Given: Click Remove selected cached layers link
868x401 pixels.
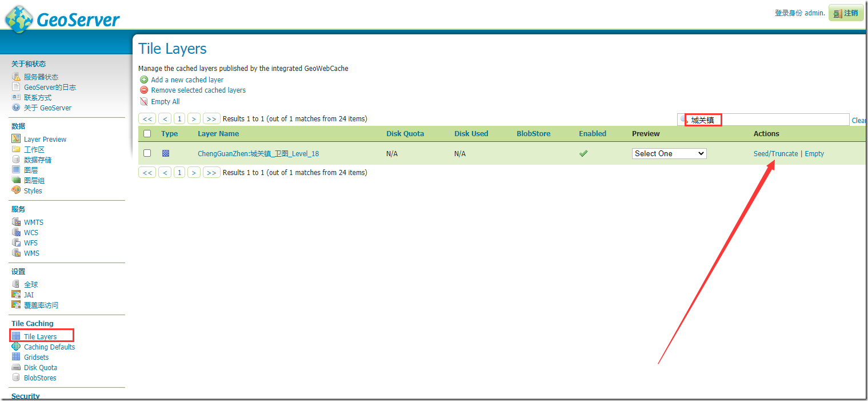Looking at the screenshot, I should coord(198,90).
